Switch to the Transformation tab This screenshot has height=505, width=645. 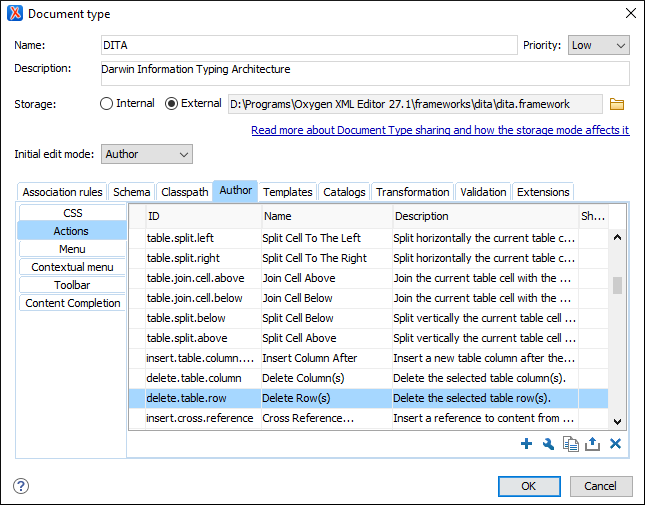(412, 192)
